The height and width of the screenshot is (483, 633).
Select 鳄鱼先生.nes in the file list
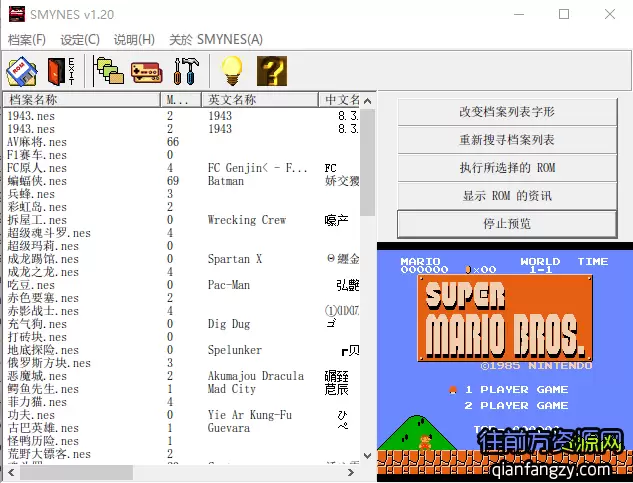pyautogui.click(x=43, y=389)
